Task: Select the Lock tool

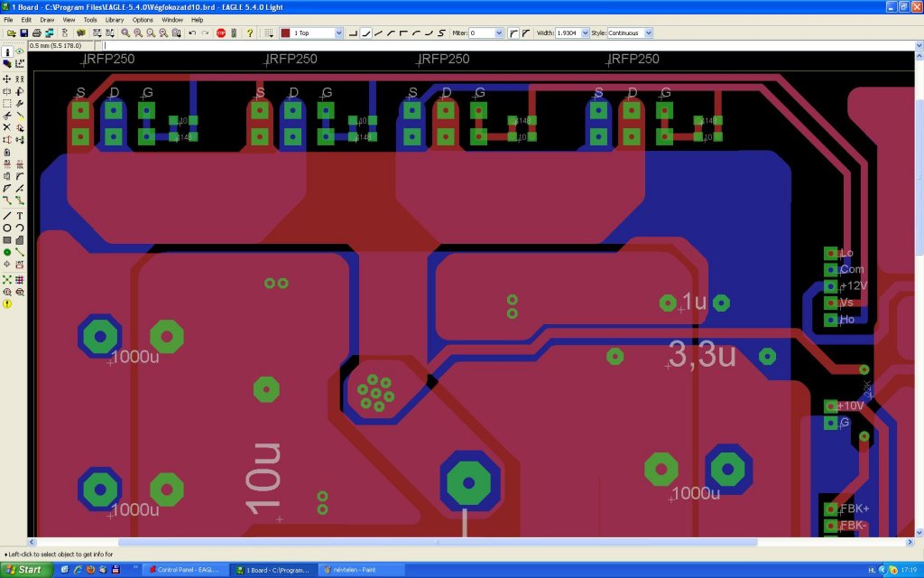Action: [x=7, y=152]
